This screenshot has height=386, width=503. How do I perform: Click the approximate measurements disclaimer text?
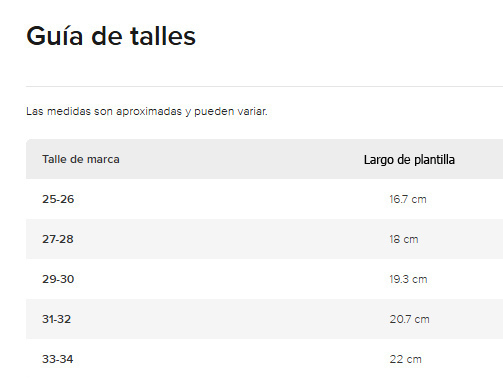pos(147,111)
